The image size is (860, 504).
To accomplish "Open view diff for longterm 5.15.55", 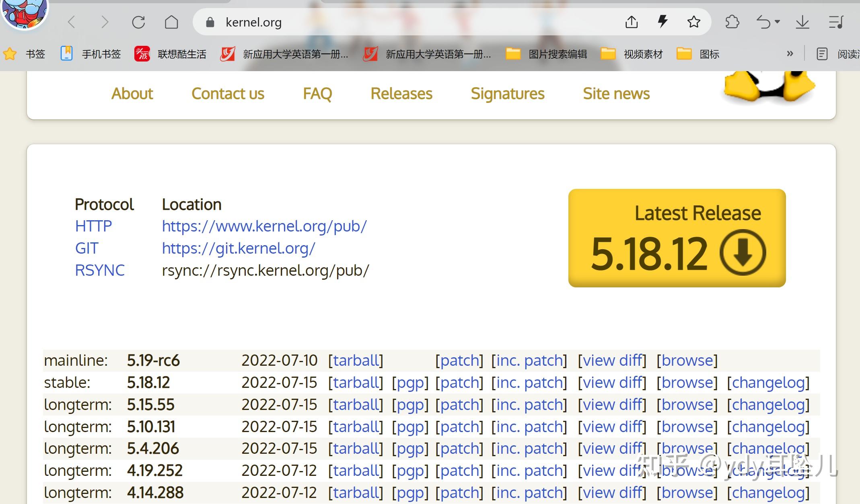I will coord(612,405).
